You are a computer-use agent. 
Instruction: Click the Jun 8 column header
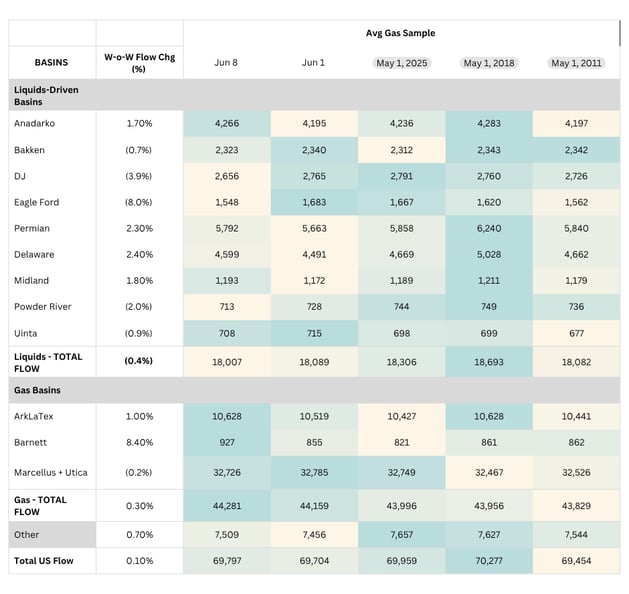click(x=226, y=63)
